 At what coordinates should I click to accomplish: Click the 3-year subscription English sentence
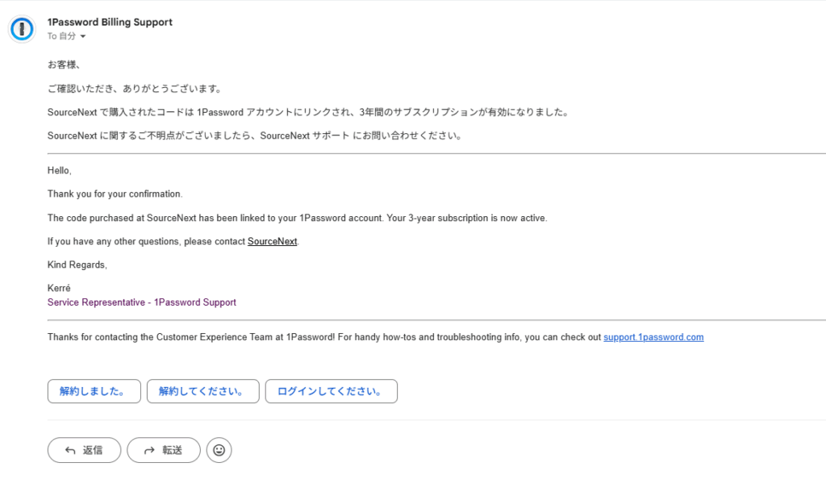point(297,218)
